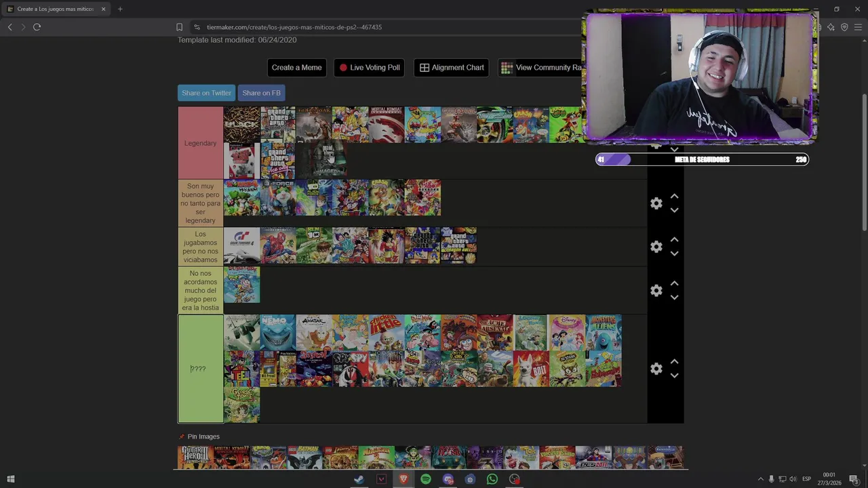Move 'Son muy buenos' tier row up
This screenshot has height=488, width=868.
pyautogui.click(x=674, y=196)
